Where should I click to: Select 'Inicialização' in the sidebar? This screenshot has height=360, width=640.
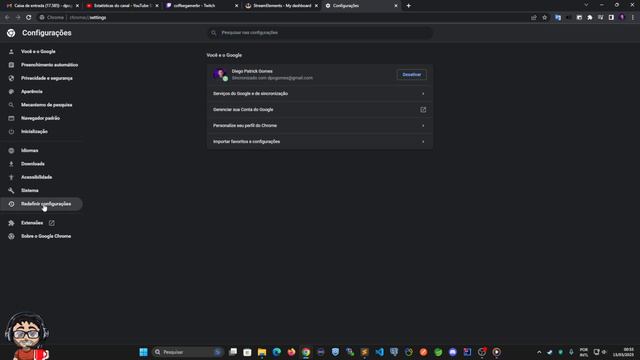(34, 131)
